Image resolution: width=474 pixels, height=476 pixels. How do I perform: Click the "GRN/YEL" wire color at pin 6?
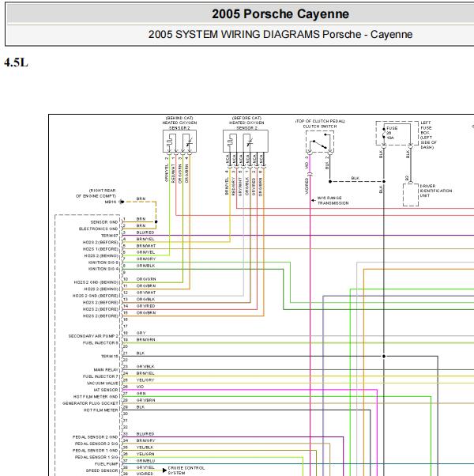tap(145, 252)
